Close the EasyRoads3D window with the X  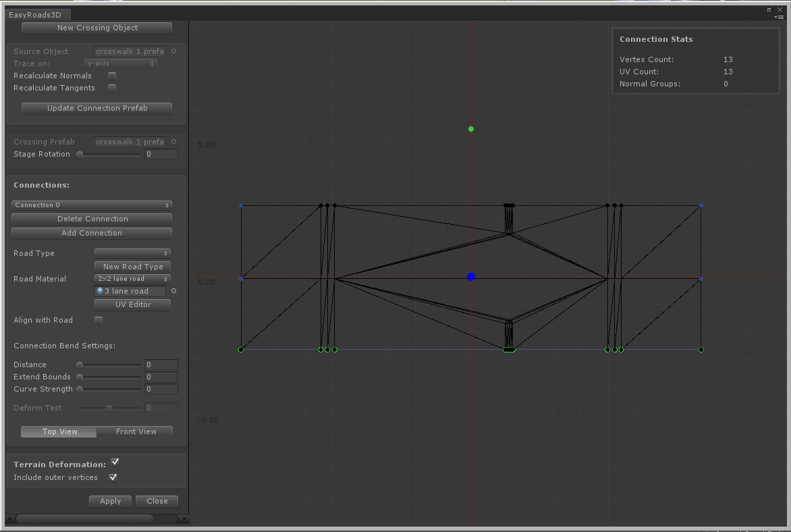pos(780,9)
